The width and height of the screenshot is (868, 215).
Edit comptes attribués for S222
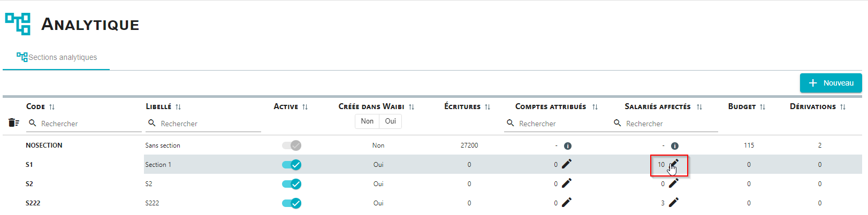tap(567, 202)
